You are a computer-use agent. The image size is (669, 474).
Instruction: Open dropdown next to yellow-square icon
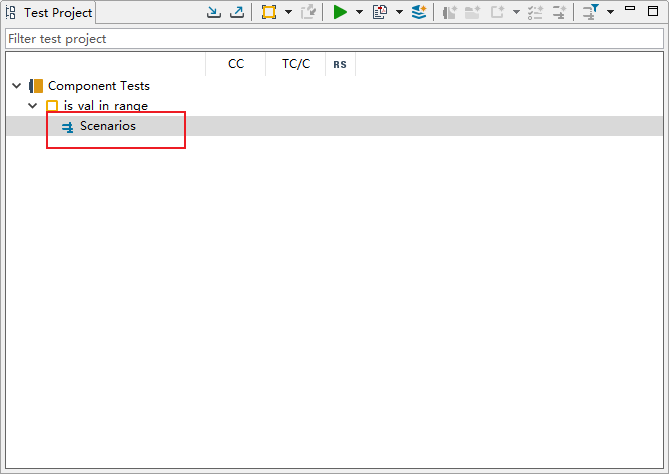(288, 12)
